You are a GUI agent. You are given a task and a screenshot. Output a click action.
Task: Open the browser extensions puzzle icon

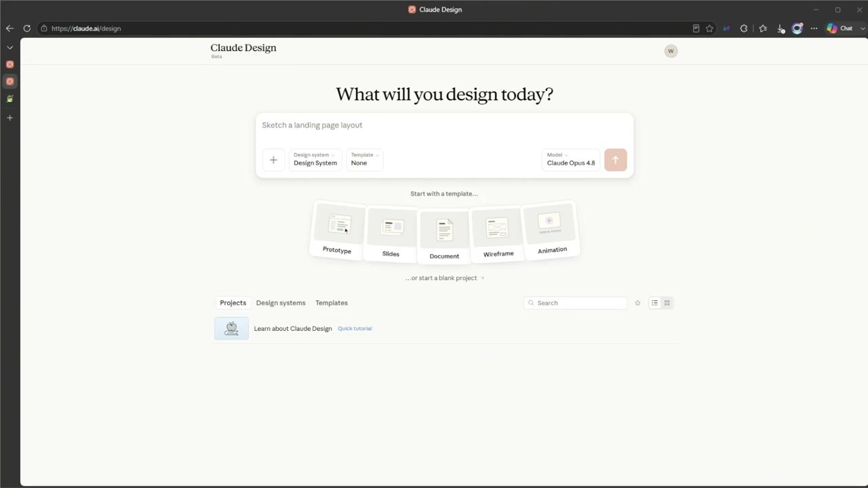[744, 28]
